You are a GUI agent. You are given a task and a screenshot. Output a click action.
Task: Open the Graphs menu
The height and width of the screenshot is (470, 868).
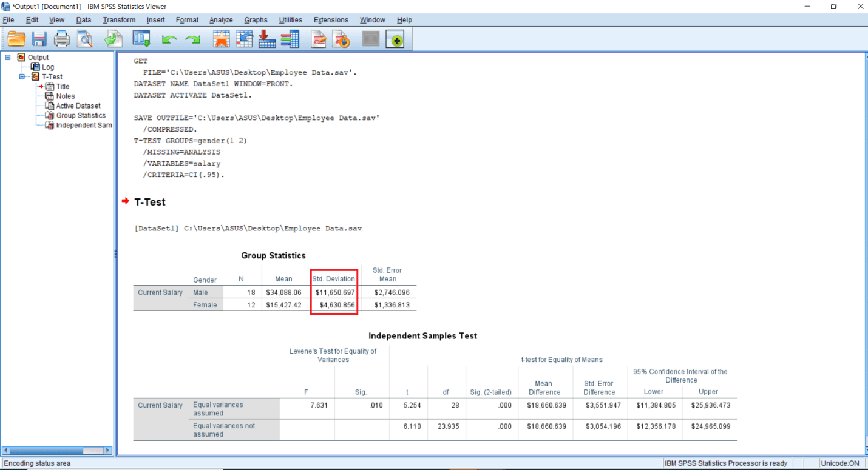pyautogui.click(x=256, y=20)
